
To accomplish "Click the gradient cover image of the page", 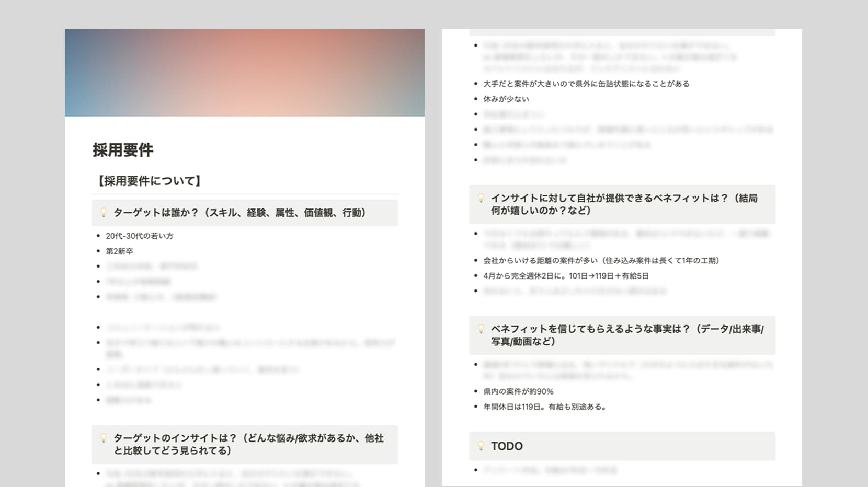I will (x=245, y=73).
